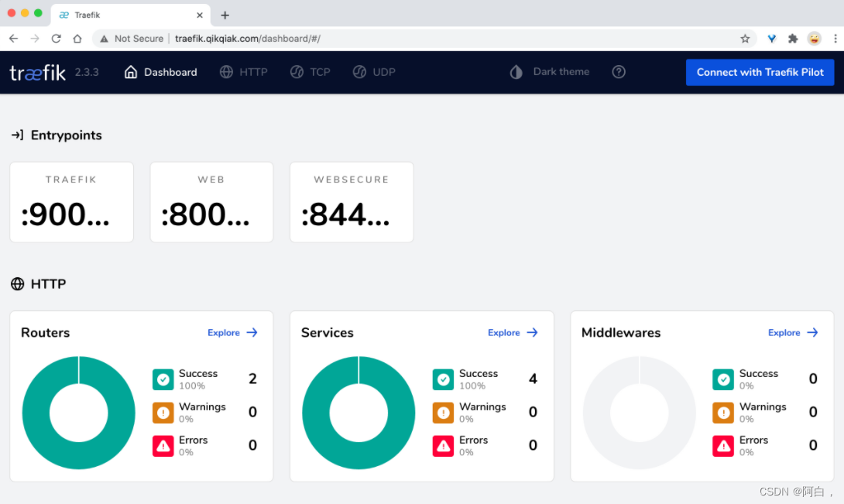Image resolution: width=844 pixels, height=504 pixels.
Task: Select the Traefik browser tab
Action: click(131, 15)
